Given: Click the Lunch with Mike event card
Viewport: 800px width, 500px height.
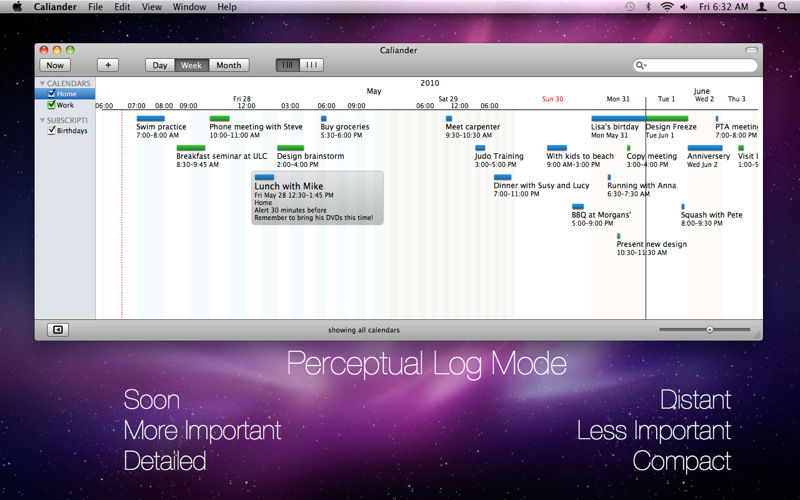Looking at the screenshot, I should [x=317, y=197].
